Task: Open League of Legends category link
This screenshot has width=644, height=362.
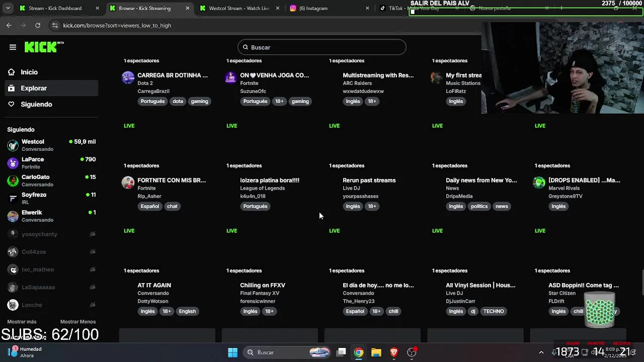Action: tap(263, 189)
